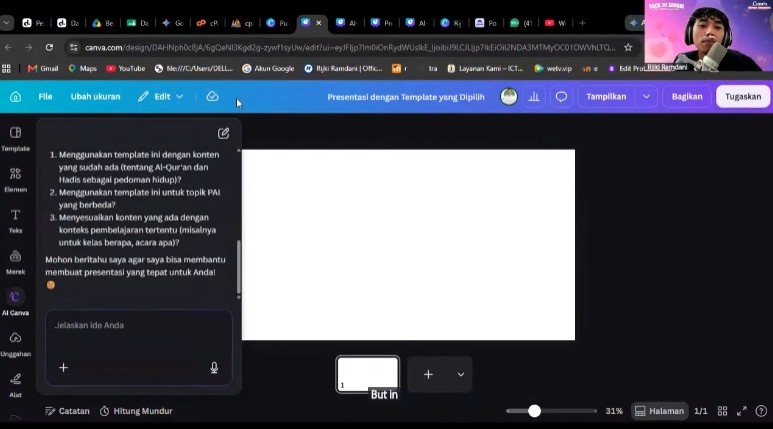Select page 1 thumbnail
The width and height of the screenshot is (773, 429).
[x=368, y=375]
